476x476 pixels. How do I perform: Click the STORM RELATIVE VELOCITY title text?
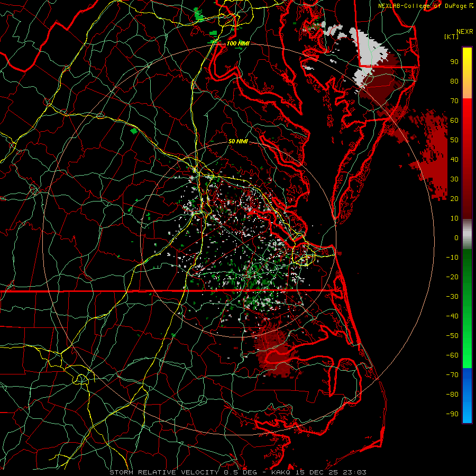(164, 472)
